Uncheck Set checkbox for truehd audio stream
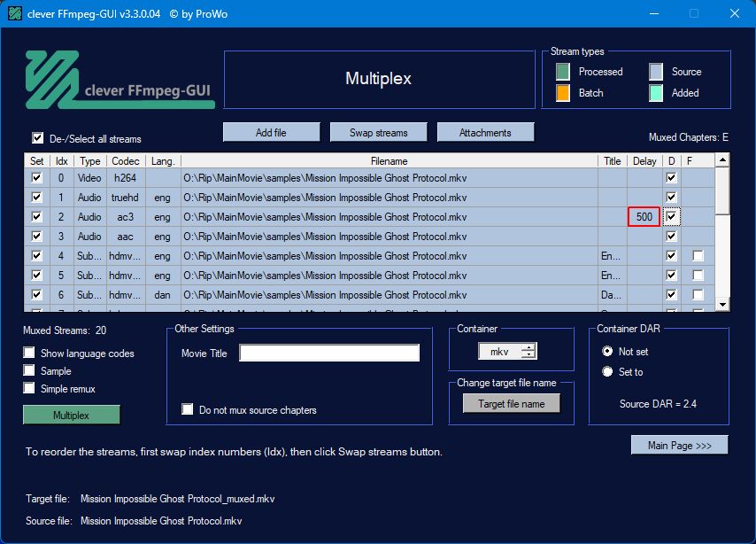 click(36, 197)
